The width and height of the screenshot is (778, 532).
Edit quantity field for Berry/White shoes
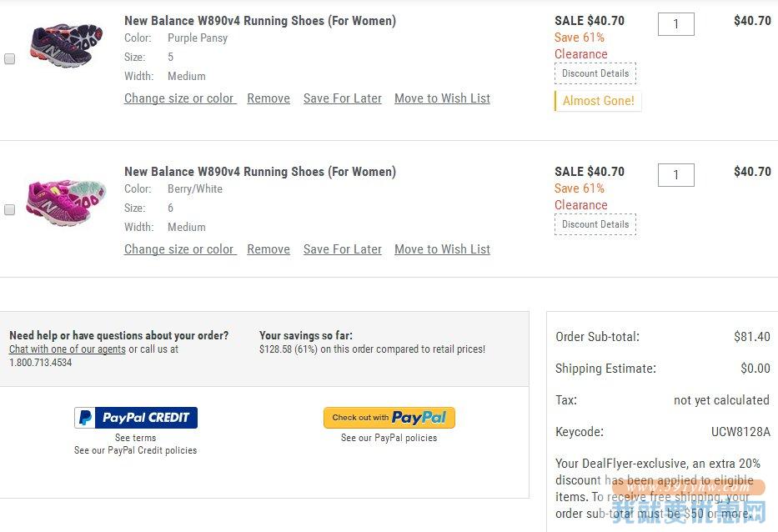coord(675,174)
